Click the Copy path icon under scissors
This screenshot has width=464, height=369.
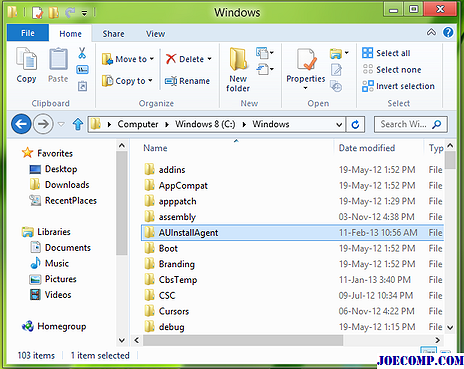[x=82, y=70]
